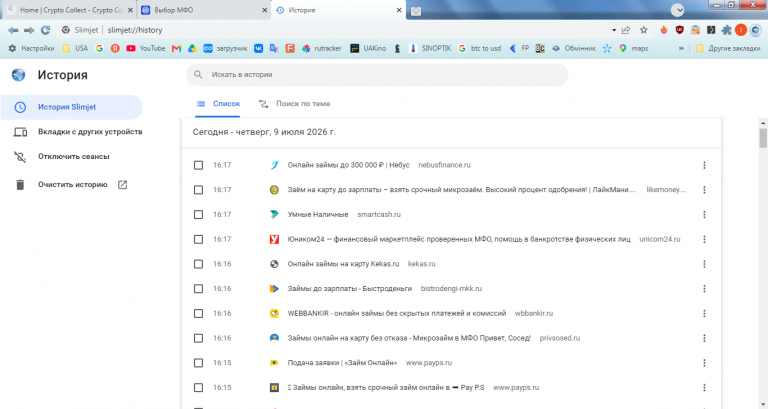768x409 pixels.
Task: Open the Google Translate bookmark icon
Action: (x=274, y=48)
